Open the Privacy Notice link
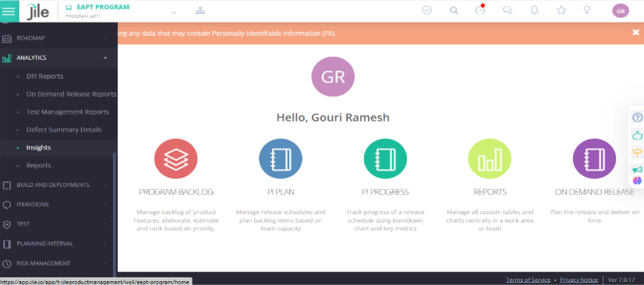The width and height of the screenshot is (644, 285). tap(579, 280)
